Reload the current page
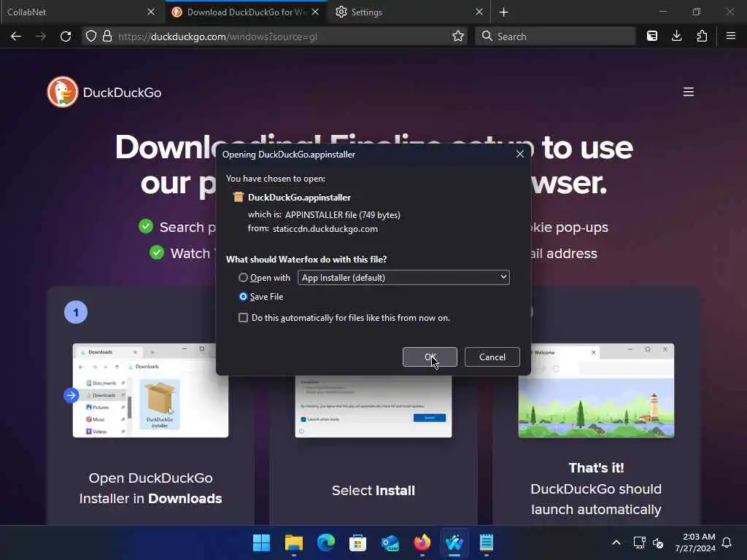 66,36
